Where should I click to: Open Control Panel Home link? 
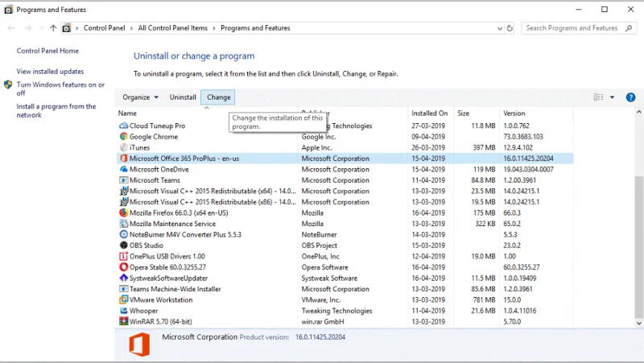click(x=47, y=51)
